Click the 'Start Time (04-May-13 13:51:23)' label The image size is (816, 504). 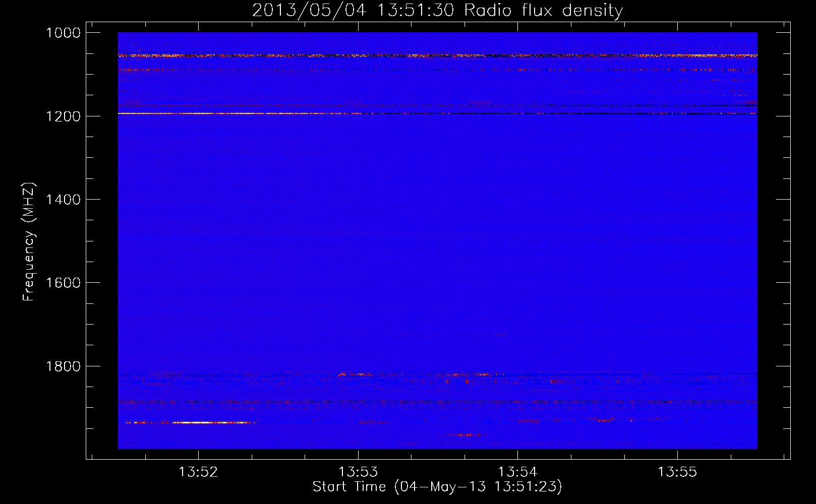click(437, 487)
